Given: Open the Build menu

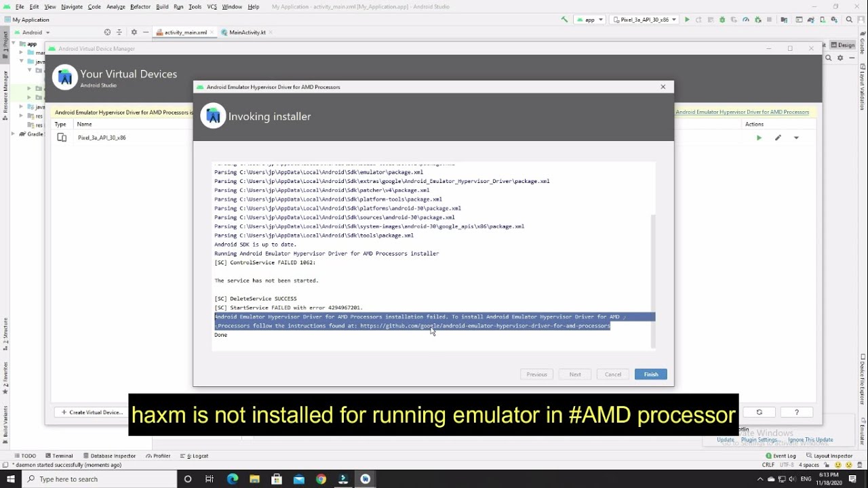Looking at the screenshot, I should tap(162, 7).
